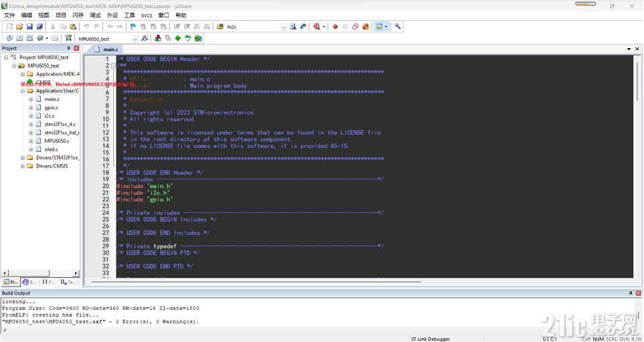Navigate backward arrow in toolbar

tap(110, 27)
